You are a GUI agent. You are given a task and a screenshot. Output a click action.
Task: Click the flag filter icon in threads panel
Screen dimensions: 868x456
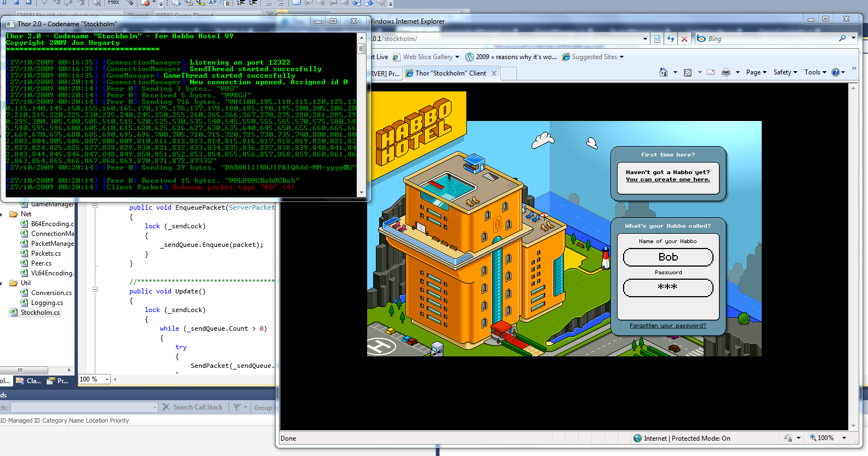pos(237,407)
